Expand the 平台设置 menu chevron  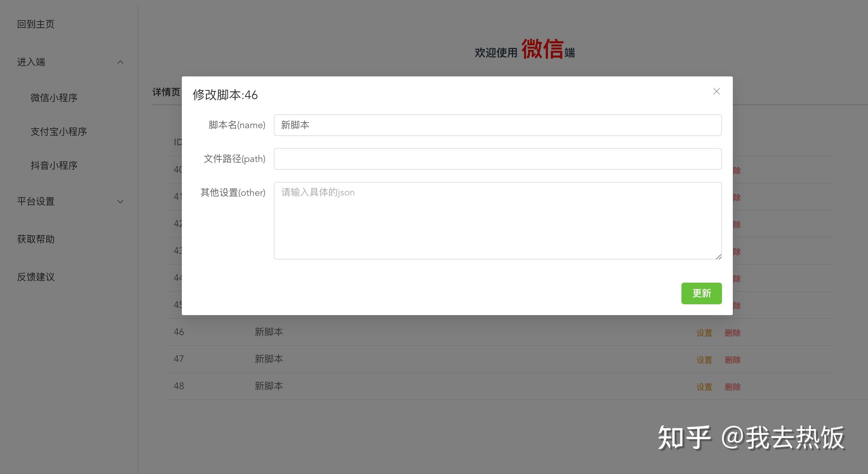tap(120, 202)
